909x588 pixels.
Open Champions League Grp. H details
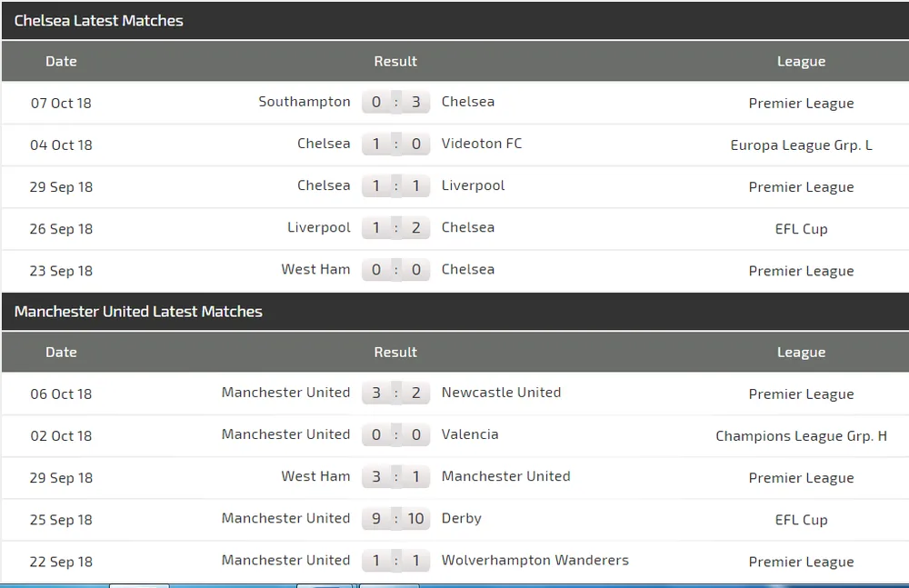tap(801, 435)
